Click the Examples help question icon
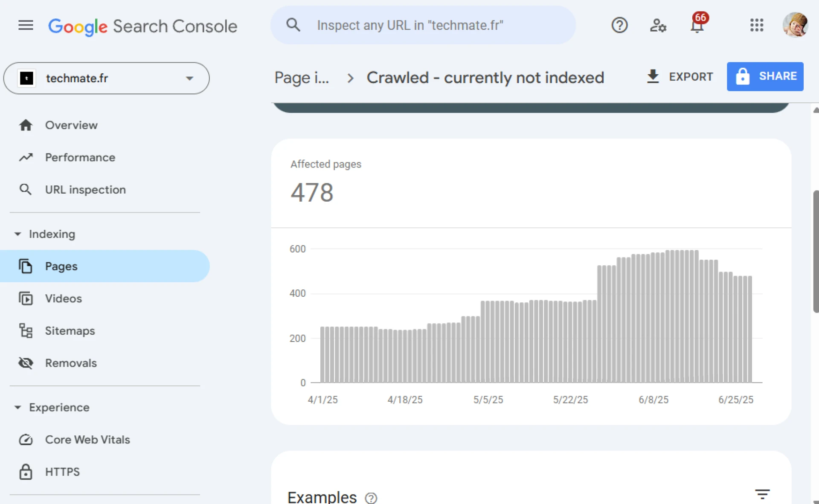This screenshot has width=819, height=504. click(x=371, y=498)
